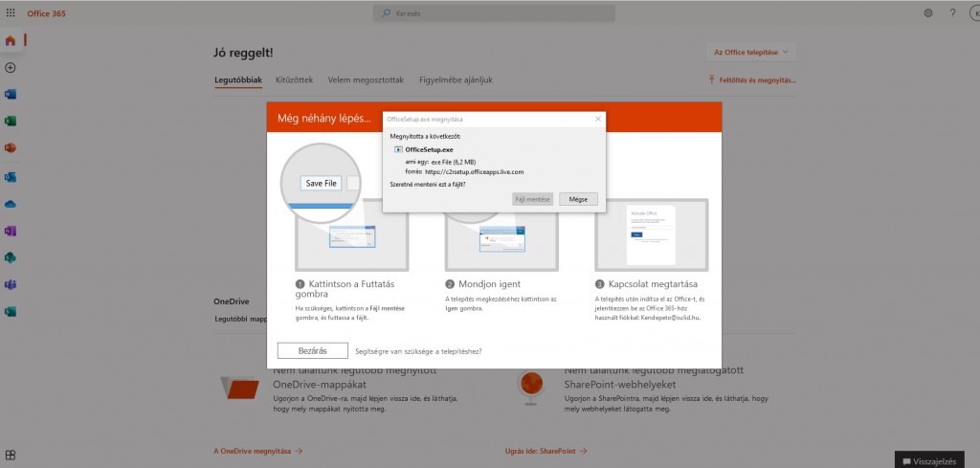Open PowerPoint from the sidebar
Image resolution: width=980 pixels, height=468 pixels.
10,148
